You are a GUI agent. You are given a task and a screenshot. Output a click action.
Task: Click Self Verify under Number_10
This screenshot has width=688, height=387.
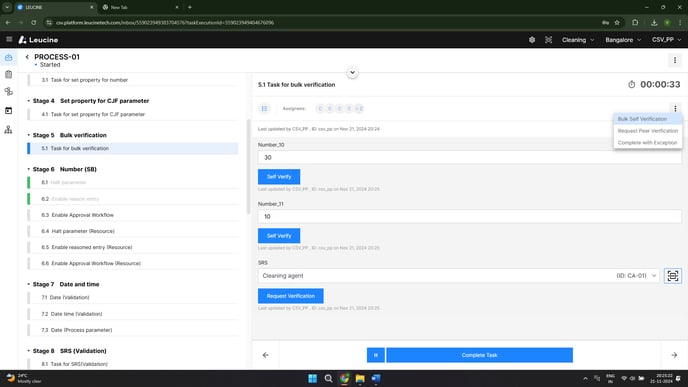(x=279, y=176)
